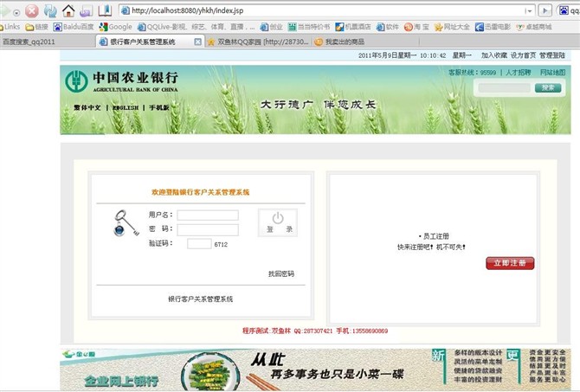The height and width of the screenshot is (392, 580).
Task: Click the key icon beside login form
Action: point(126,223)
